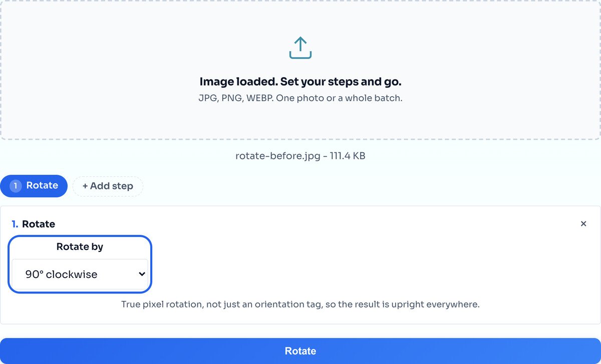Select the Rotate step tab

pos(34,186)
